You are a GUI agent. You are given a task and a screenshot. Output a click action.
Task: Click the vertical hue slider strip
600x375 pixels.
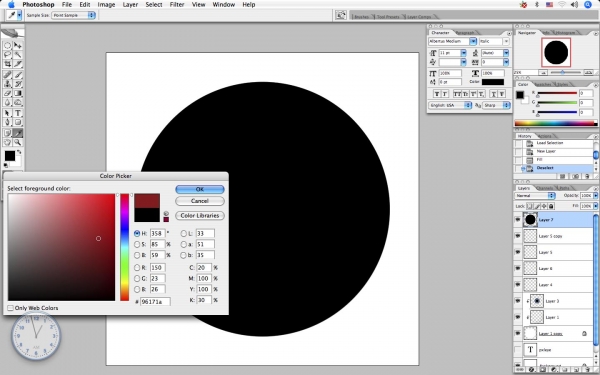point(124,247)
